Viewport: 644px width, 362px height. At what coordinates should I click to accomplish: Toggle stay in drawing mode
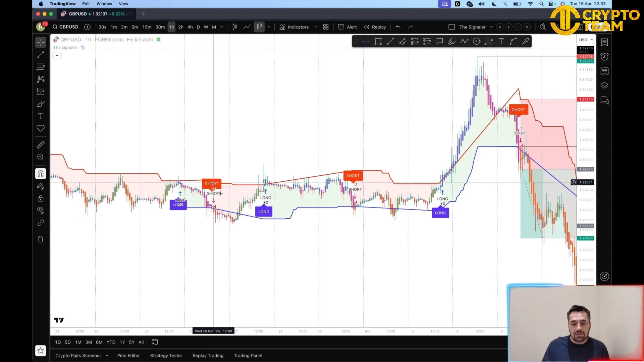coord(41,186)
